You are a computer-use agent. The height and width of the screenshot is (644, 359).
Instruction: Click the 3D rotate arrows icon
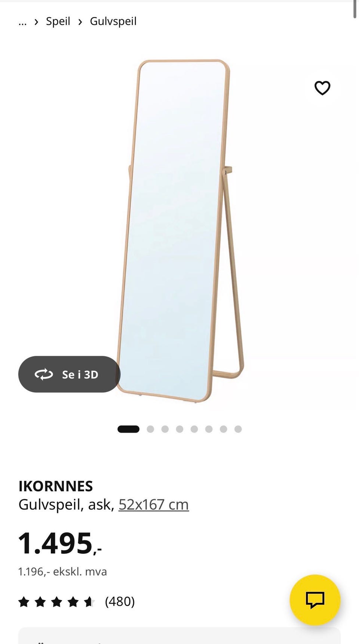[44, 374]
